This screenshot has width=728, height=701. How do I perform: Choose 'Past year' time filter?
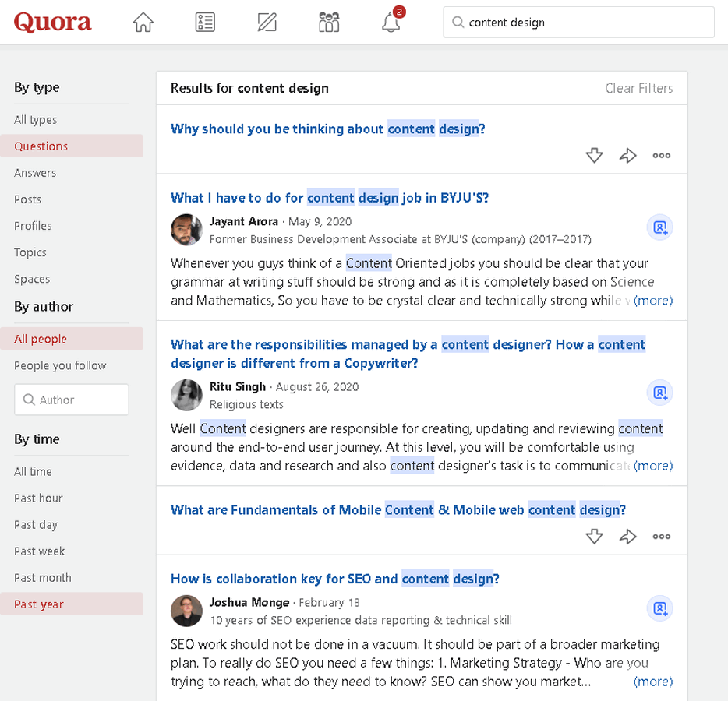pos(72,604)
